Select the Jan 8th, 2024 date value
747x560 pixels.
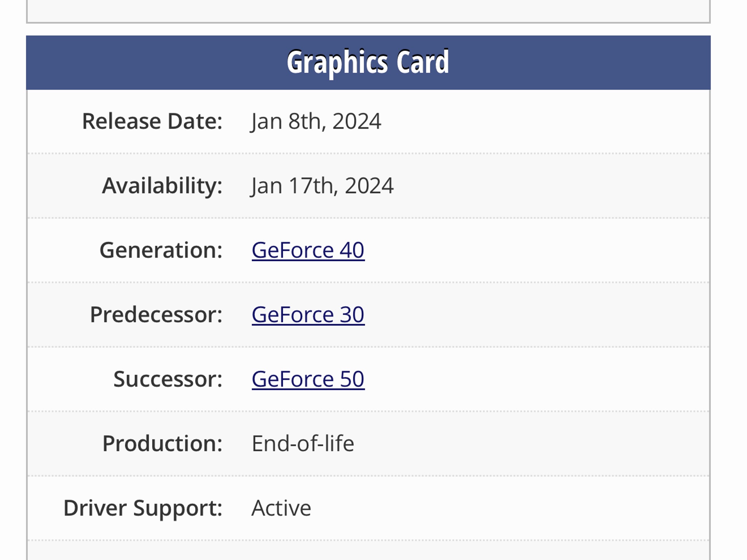point(316,121)
